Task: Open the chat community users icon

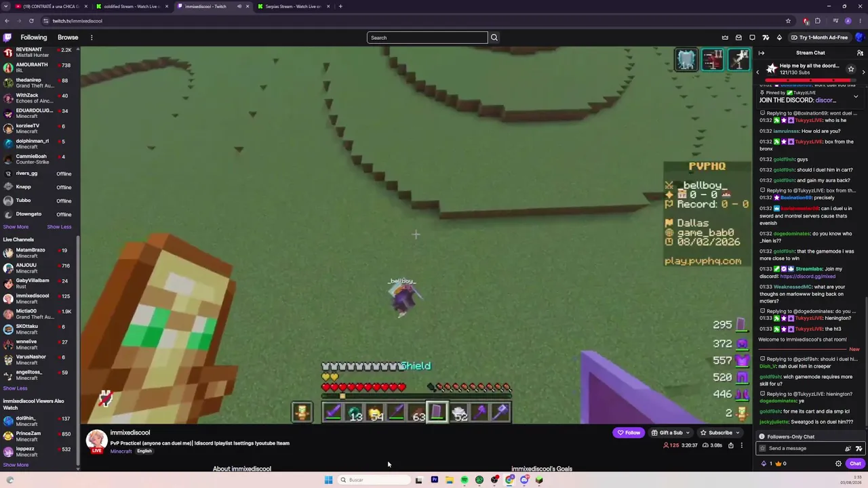Action: (860, 53)
